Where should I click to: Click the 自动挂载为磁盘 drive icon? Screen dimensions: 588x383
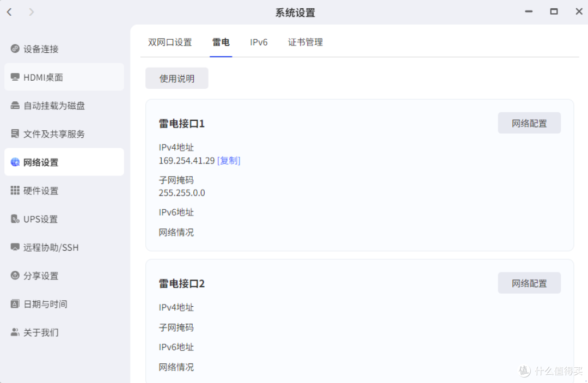click(15, 105)
